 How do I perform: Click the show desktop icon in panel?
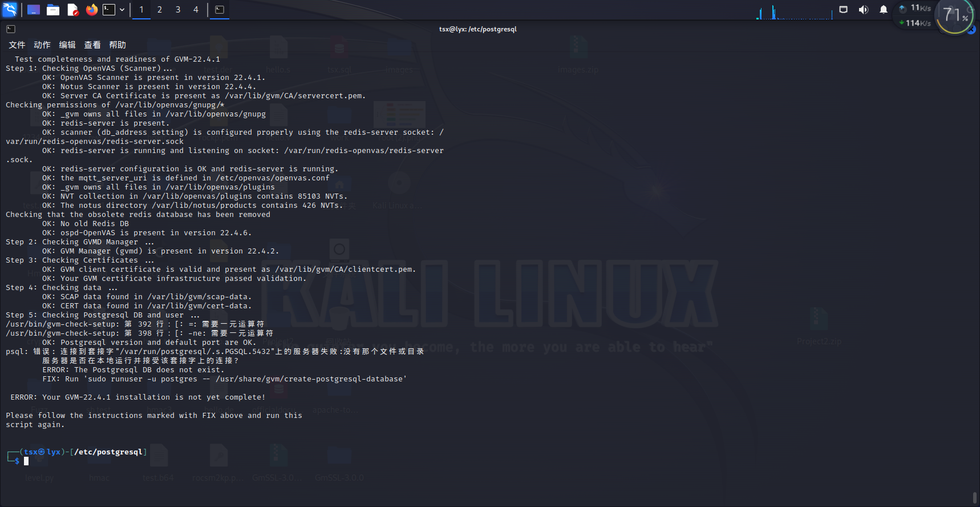[x=34, y=10]
